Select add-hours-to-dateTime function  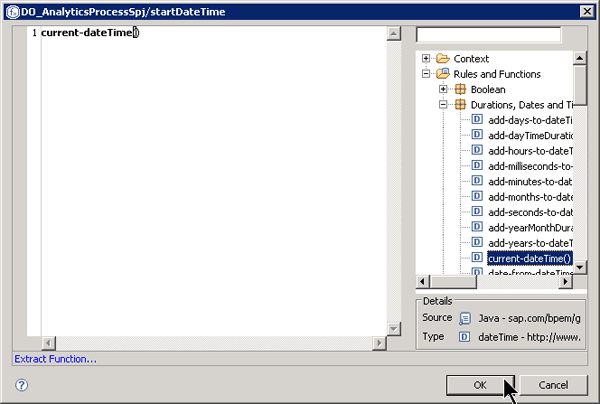[x=530, y=151]
